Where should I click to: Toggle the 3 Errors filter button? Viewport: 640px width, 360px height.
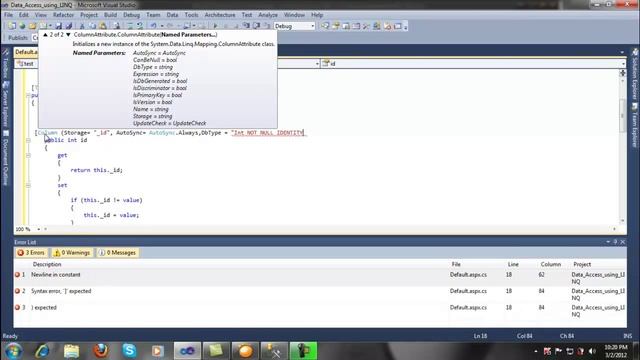click(x=31, y=253)
